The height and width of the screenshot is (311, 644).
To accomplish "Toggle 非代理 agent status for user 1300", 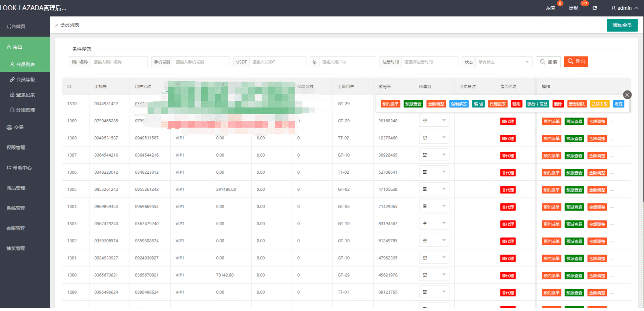I will pyautogui.click(x=507, y=276).
